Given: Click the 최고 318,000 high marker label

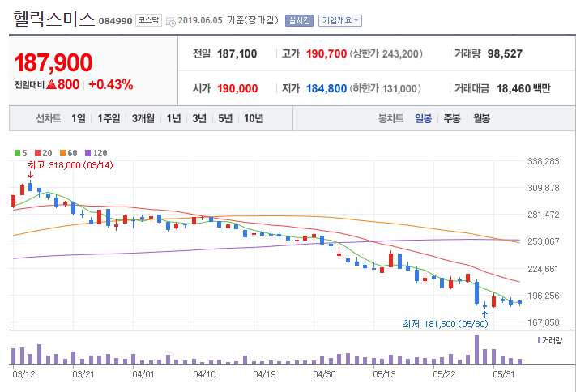Looking at the screenshot, I should coord(70,165).
